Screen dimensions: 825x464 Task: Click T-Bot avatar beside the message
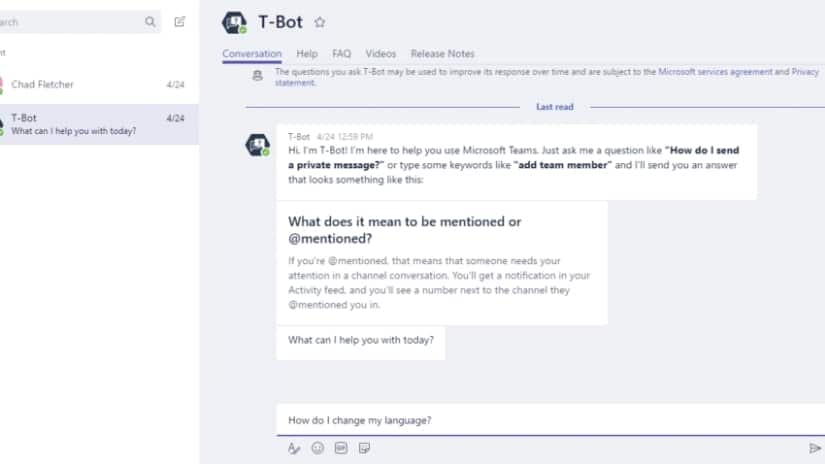pyautogui.click(x=257, y=145)
